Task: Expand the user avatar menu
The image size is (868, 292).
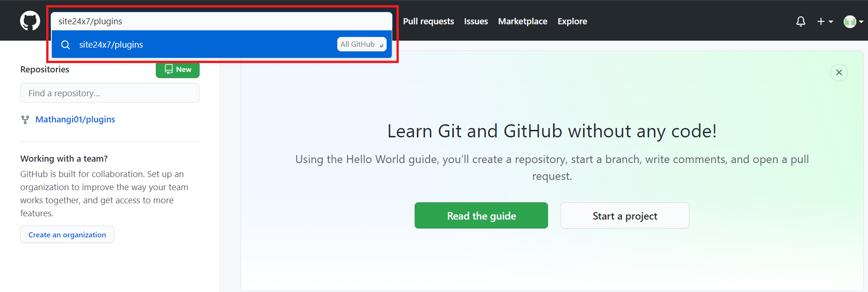Action: point(853,21)
